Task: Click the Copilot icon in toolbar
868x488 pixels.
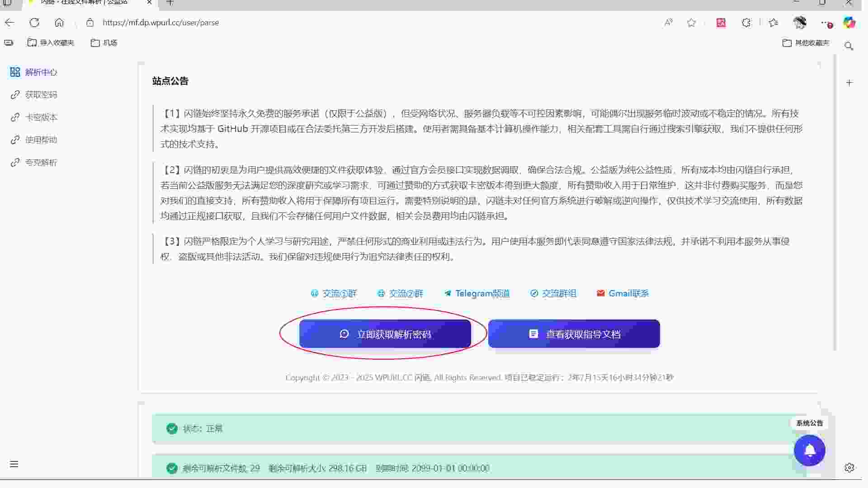Action: click(849, 23)
